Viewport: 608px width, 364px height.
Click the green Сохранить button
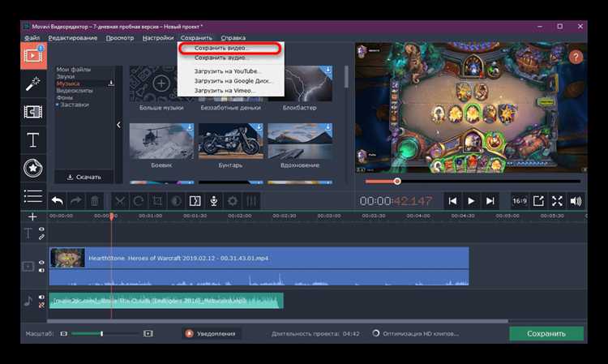pyautogui.click(x=546, y=333)
